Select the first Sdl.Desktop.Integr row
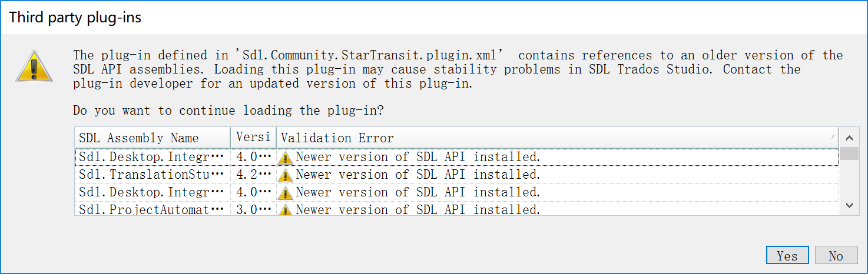Viewport: 868px width, 274px height. [456, 157]
